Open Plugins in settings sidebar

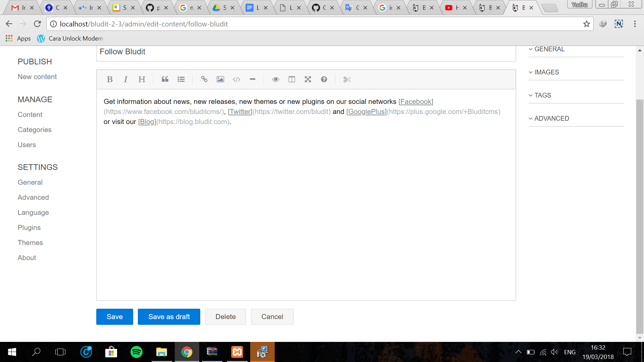[x=29, y=228]
